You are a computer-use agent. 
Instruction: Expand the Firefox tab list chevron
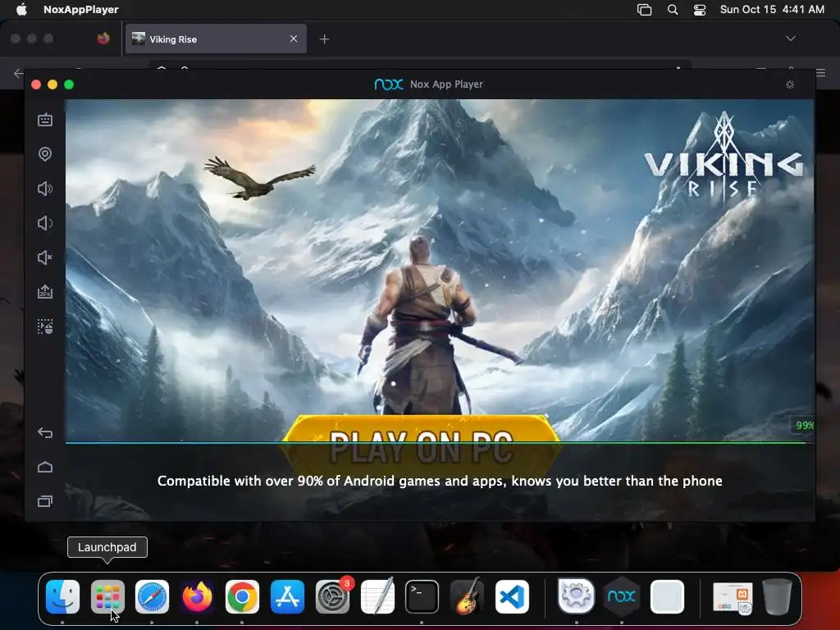coord(790,39)
